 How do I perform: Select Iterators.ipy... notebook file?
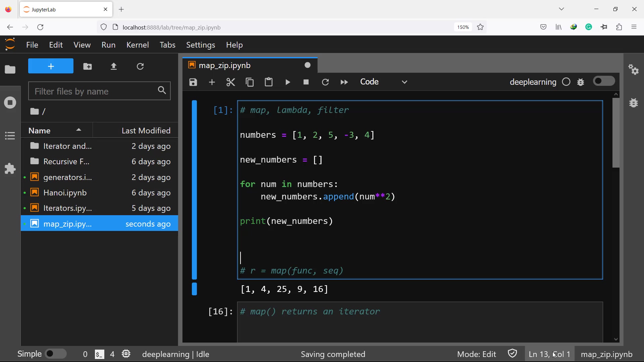[x=99, y=208]
